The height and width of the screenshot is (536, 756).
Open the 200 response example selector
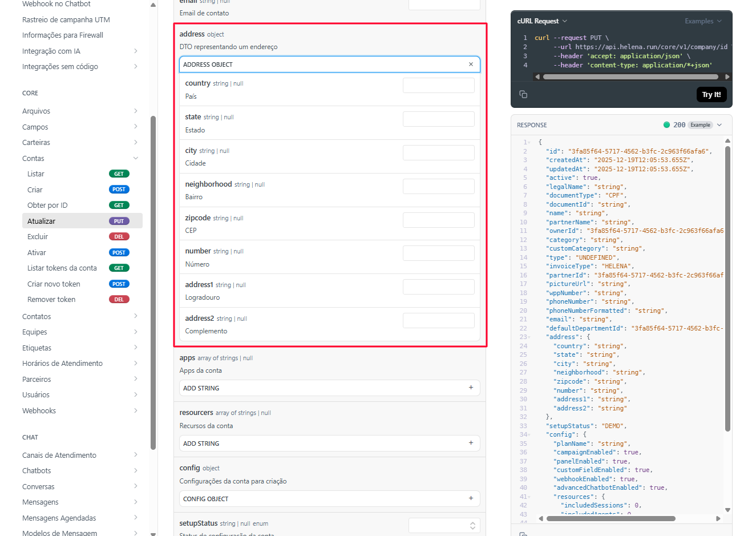(x=693, y=125)
